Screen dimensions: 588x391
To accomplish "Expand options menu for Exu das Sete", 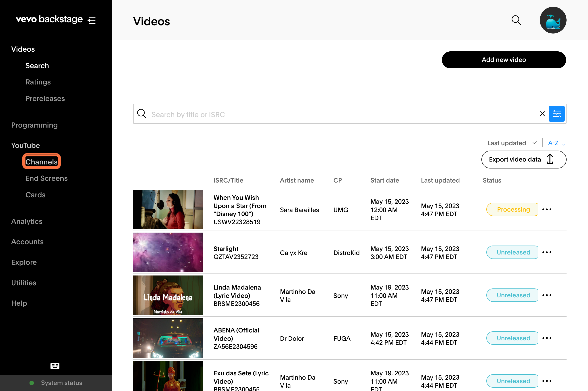I will 547,381.
